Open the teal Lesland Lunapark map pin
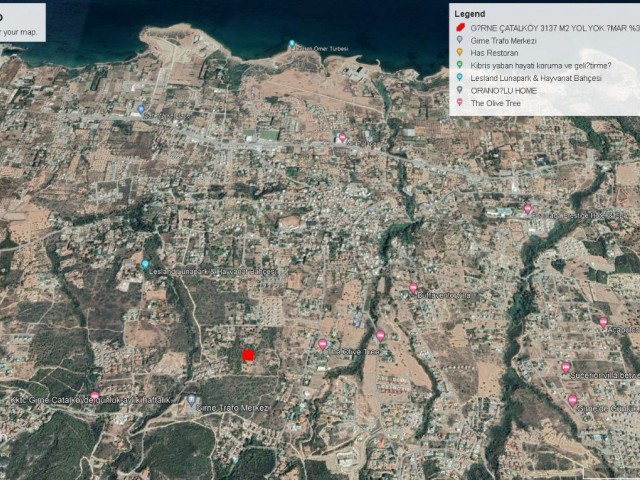The image size is (640, 480). (x=145, y=264)
